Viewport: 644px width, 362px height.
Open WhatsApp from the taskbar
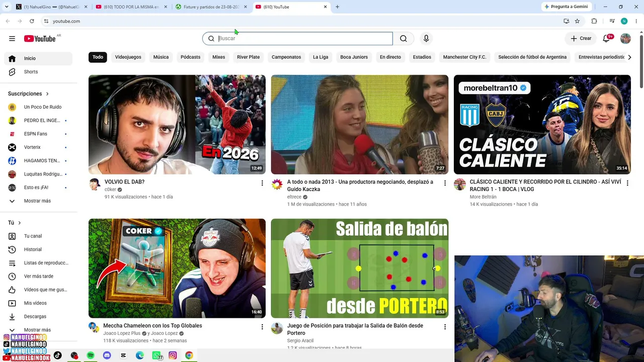(156, 355)
